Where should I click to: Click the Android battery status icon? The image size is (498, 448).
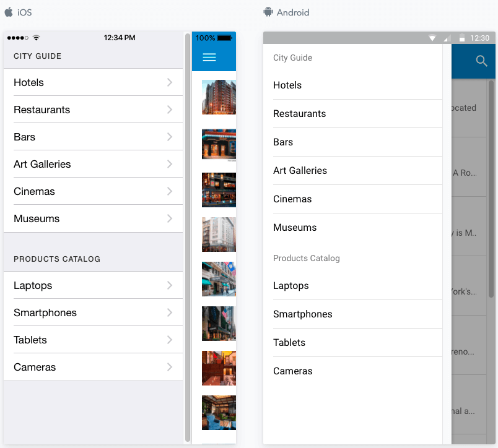tap(462, 38)
